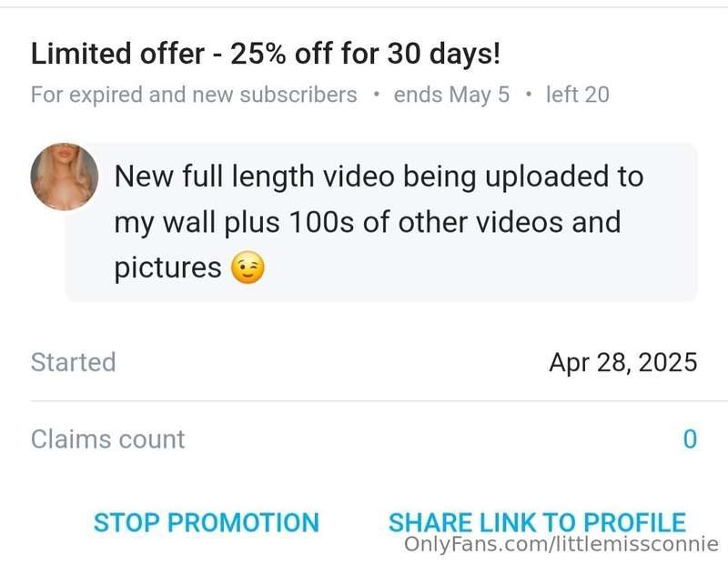This screenshot has width=728, height=565.
Task: Click the divider line below Started row
Action: tap(379, 400)
